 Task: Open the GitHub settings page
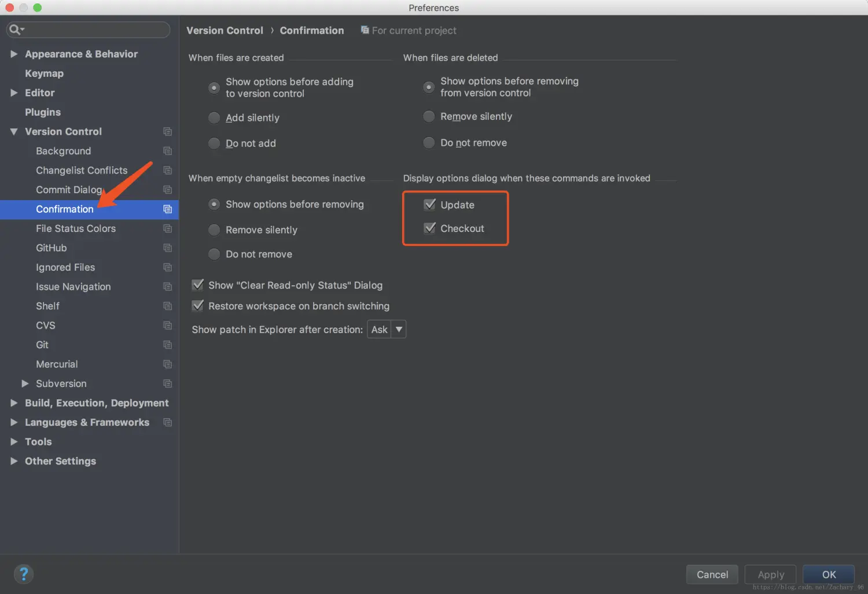pos(52,248)
